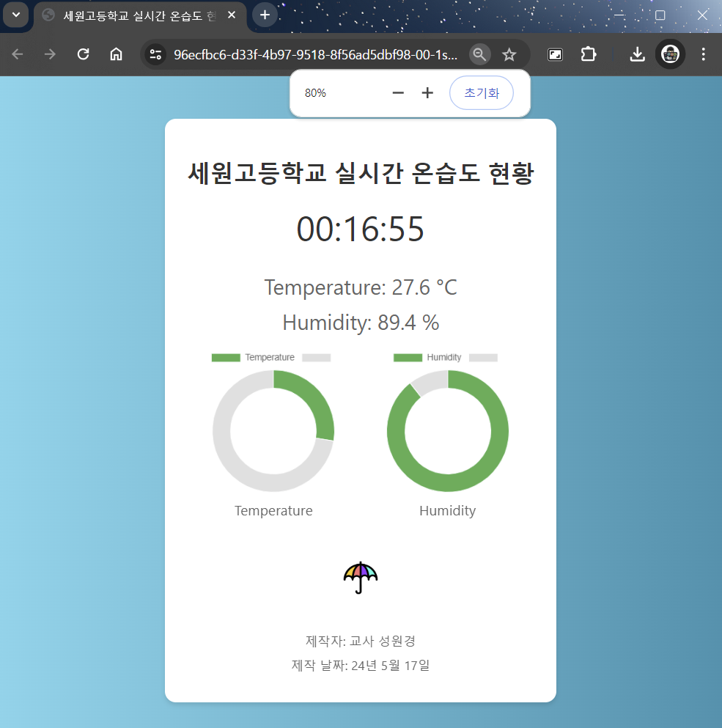Show browser downloads

[638, 55]
